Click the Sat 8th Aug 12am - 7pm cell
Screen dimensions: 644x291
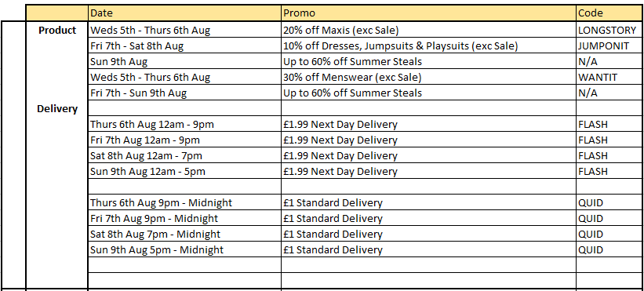click(184, 155)
